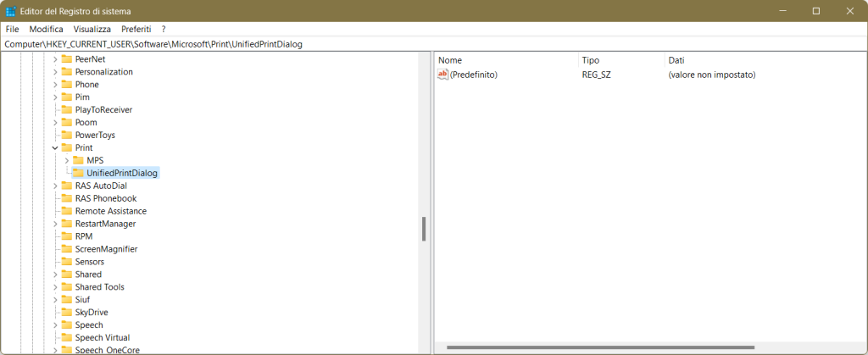The height and width of the screenshot is (355, 868).
Task: Select the Sensors key label
Action: coord(90,262)
